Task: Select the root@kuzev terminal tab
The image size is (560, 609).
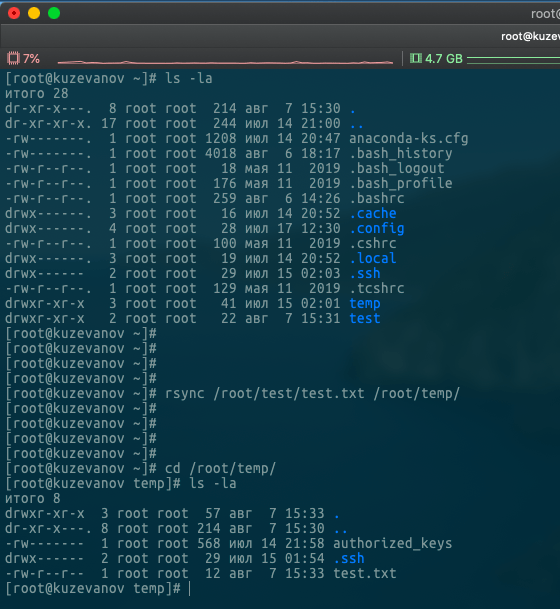Action: pyautogui.click(x=530, y=37)
